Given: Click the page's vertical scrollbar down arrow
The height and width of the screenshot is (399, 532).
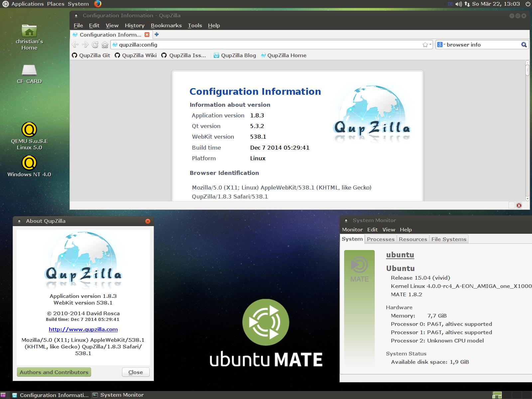Looking at the screenshot, I should point(527,199).
